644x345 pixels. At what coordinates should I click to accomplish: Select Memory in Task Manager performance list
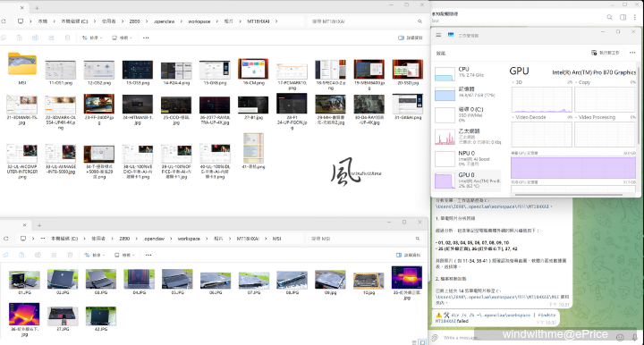[x=468, y=93]
